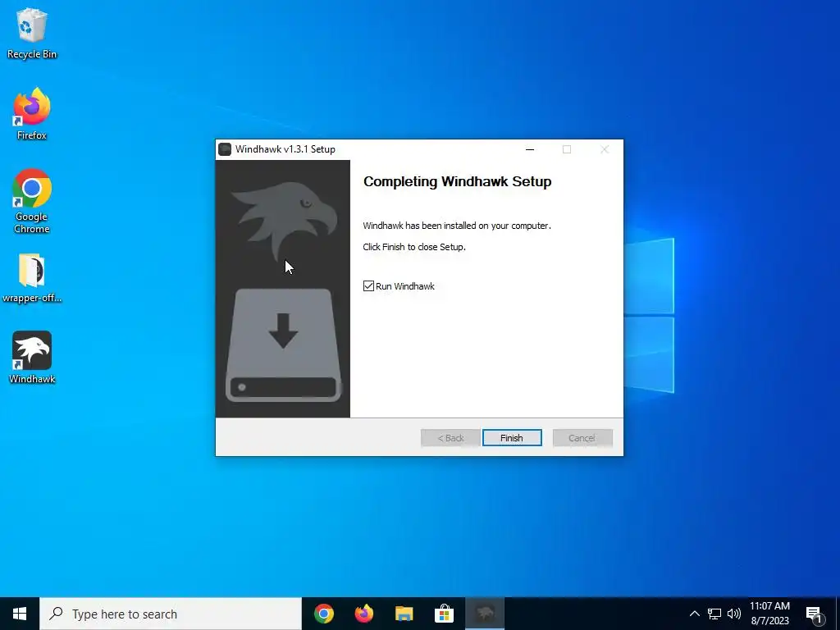Viewport: 840px width, 630px height.
Task: Click the taskbar search box
Action: click(171, 614)
